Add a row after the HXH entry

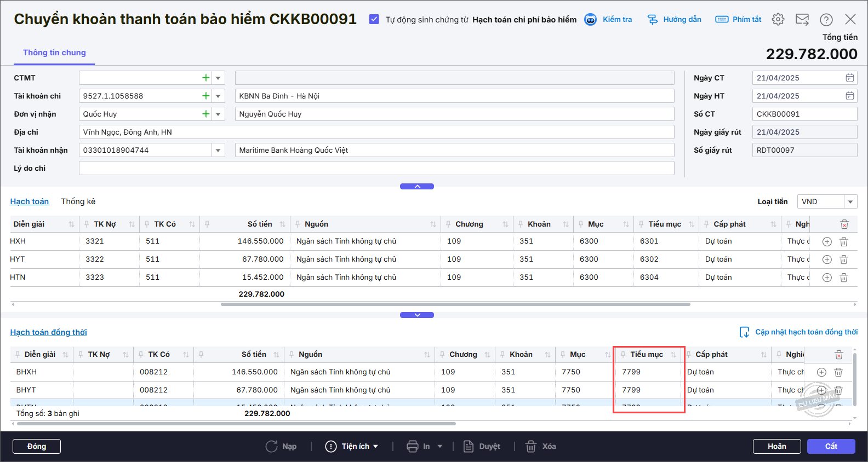point(827,241)
